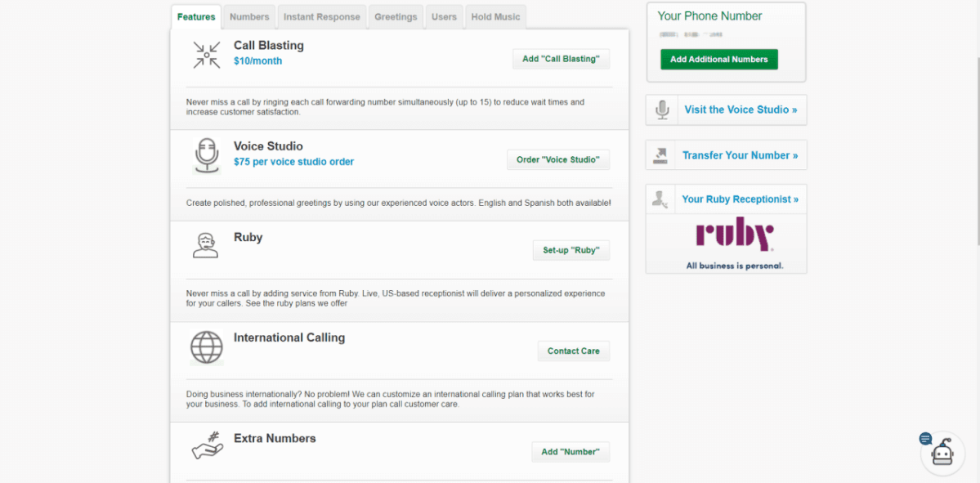Viewport: 980px width, 483px height.
Task: Follow the Transfer Your Number link
Action: (x=740, y=155)
